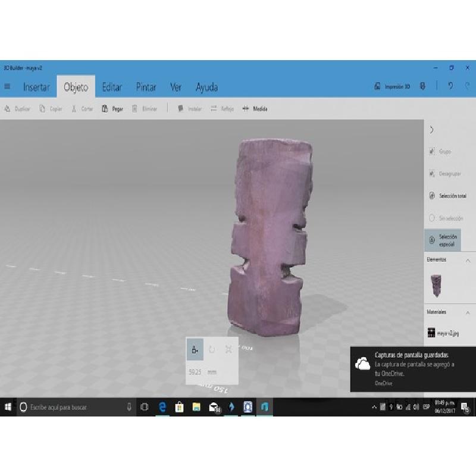This screenshot has width=476, height=476.
Task: Collapse the Materiales section
Action: click(468, 312)
